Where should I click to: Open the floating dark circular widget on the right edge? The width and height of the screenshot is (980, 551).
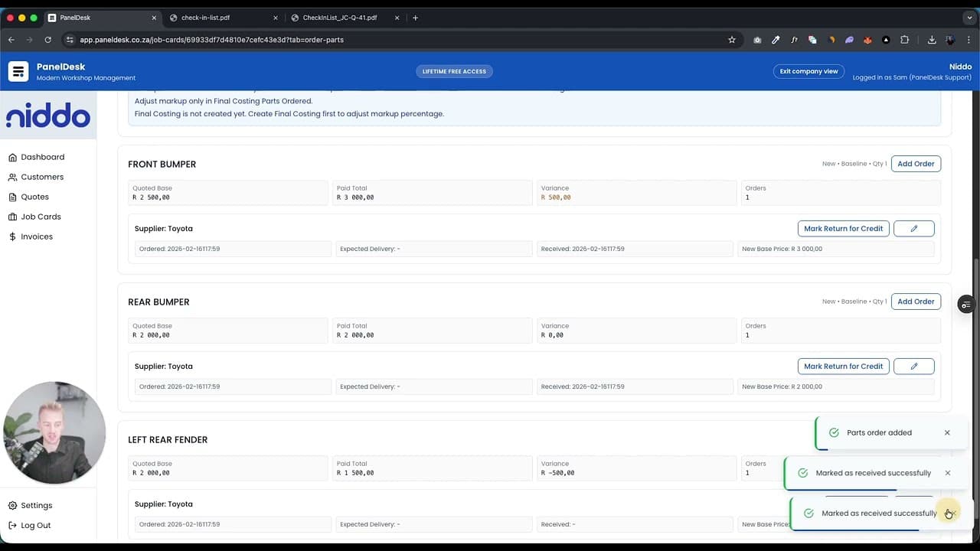tap(965, 305)
